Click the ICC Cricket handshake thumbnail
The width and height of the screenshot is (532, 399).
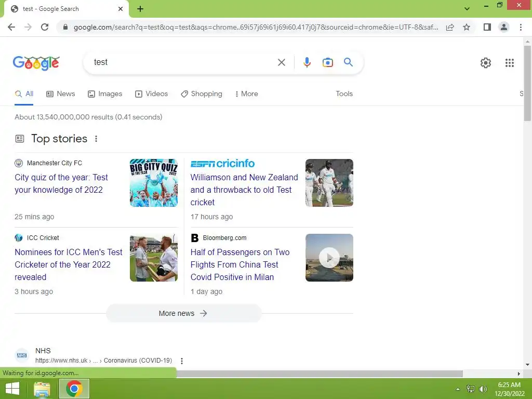(x=154, y=258)
